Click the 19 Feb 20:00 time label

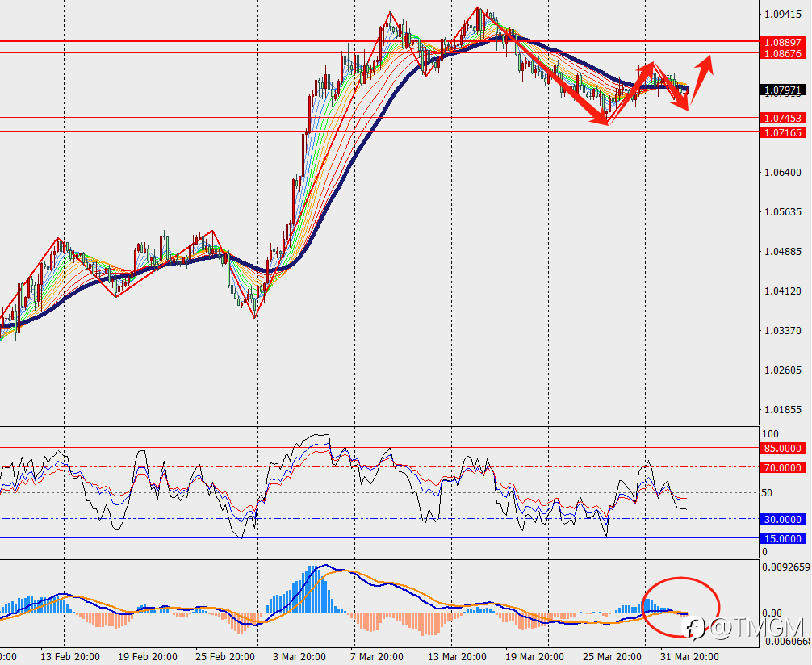coord(148,657)
